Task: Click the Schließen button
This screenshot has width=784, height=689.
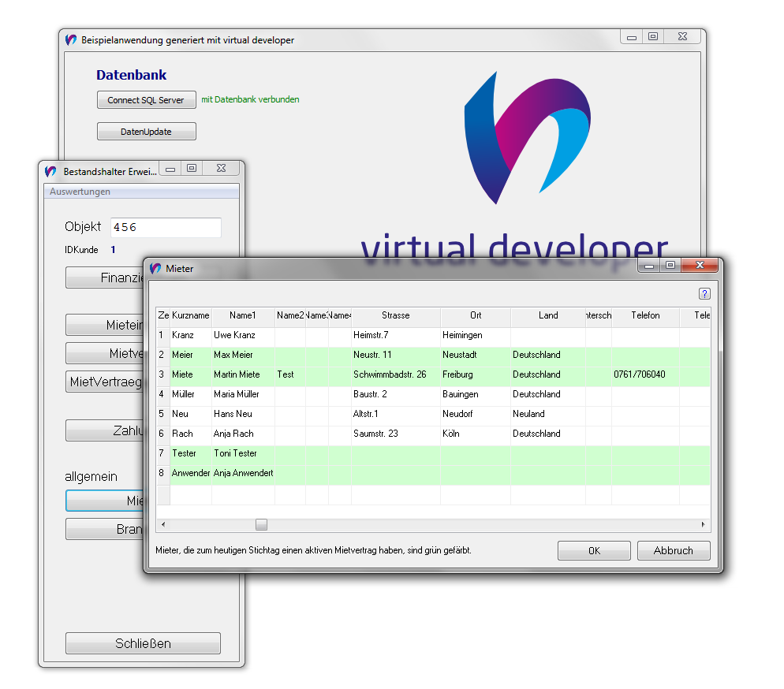Action: (143, 643)
